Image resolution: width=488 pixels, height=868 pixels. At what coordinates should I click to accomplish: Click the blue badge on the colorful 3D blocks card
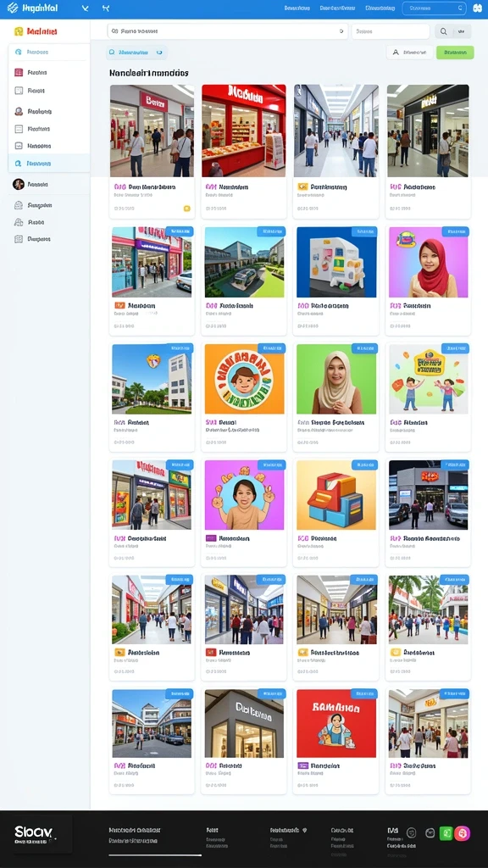pos(364,465)
